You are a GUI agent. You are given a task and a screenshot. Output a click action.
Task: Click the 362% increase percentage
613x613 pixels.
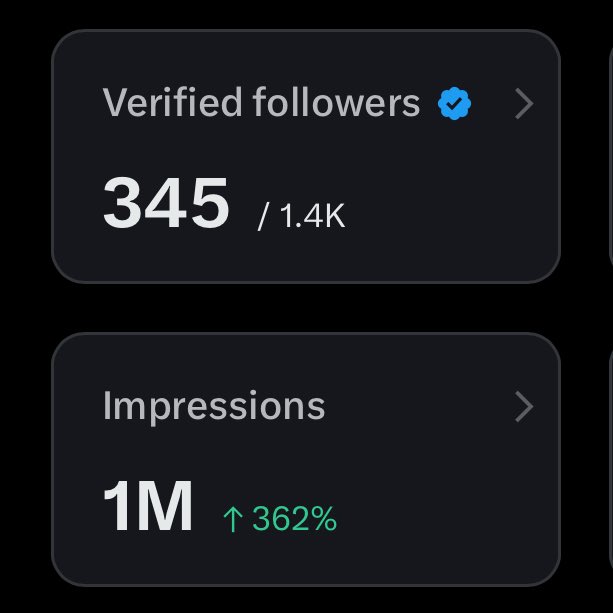click(294, 519)
